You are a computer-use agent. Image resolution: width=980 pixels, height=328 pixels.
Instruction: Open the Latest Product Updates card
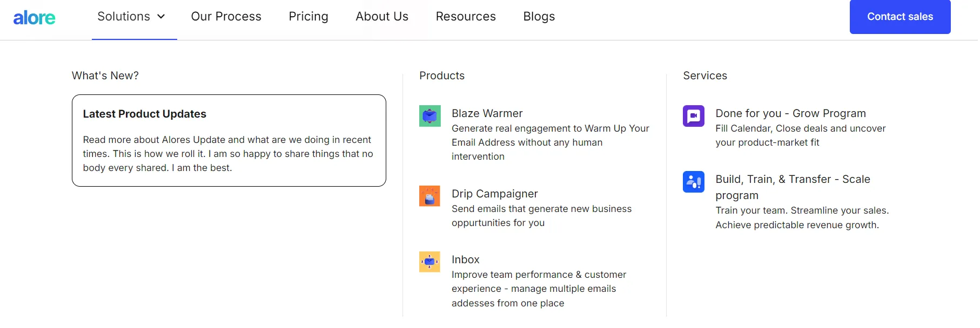229,140
